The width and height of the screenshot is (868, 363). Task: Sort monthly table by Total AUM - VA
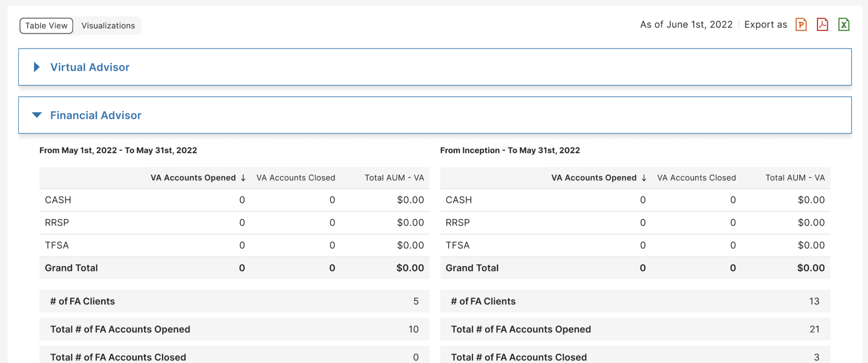click(x=394, y=178)
